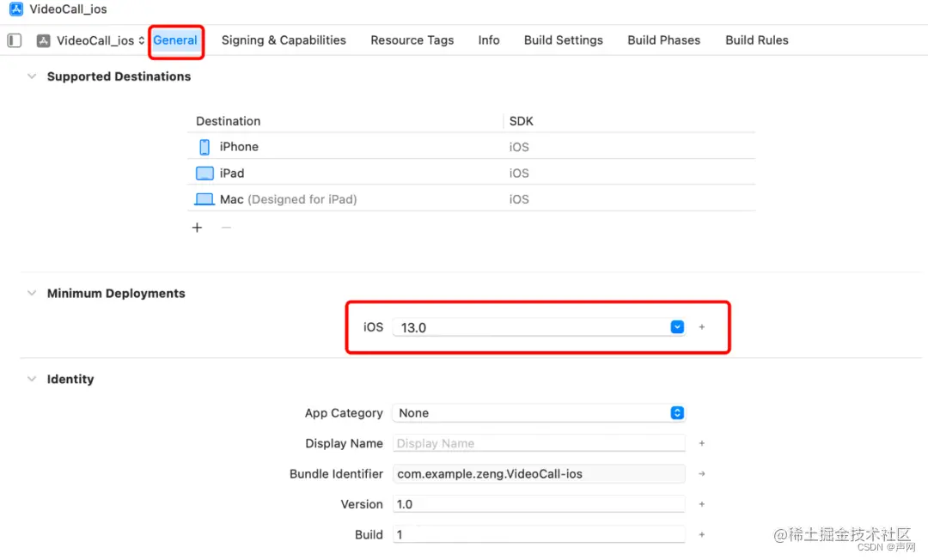
Task: Collapse the Minimum Deployments section
Action: [x=32, y=293]
